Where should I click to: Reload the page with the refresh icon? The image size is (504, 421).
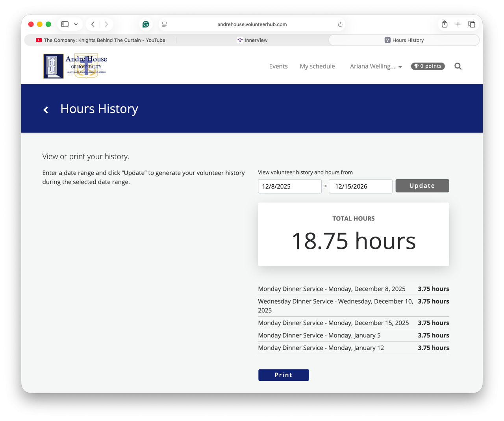[x=340, y=24]
